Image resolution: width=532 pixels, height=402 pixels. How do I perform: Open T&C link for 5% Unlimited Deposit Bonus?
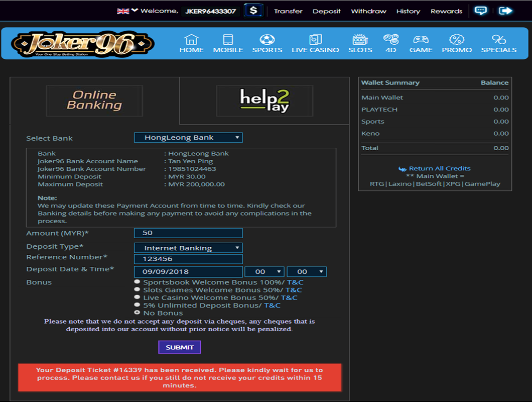point(272,306)
